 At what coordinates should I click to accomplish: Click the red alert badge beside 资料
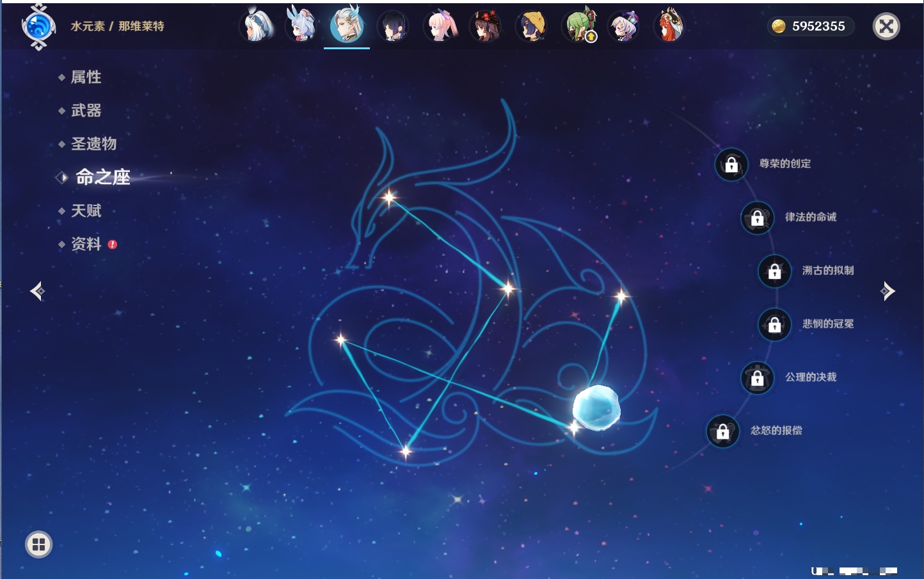pos(113,244)
